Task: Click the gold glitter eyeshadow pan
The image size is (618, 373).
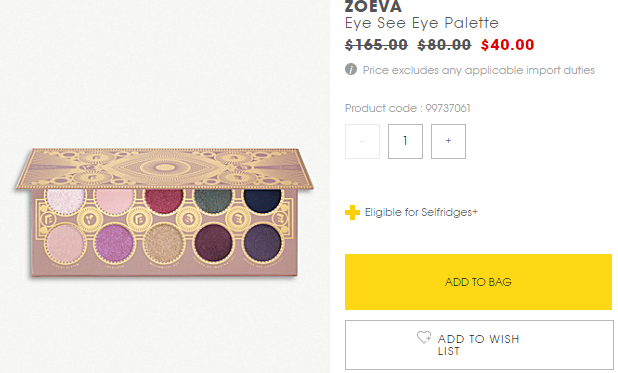Action: coord(164,244)
